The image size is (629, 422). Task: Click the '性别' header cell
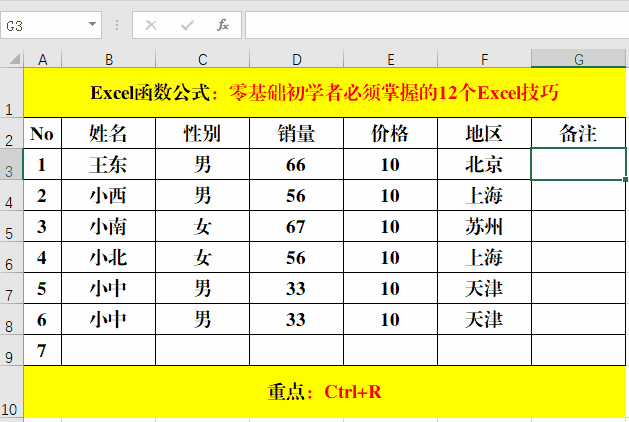[x=203, y=133]
